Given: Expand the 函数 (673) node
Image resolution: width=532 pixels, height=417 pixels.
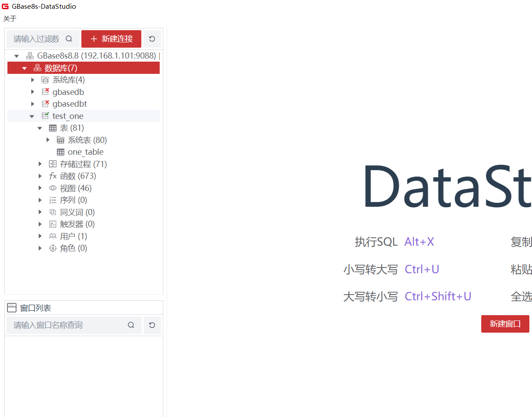Looking at the screenshot, I should click(x=40, y=176).
